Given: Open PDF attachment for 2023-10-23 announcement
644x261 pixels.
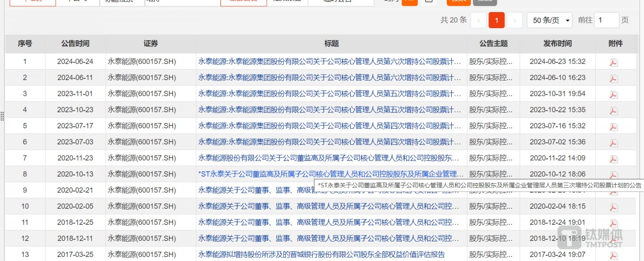Looking at the screenshot, I should coord(614,110).
